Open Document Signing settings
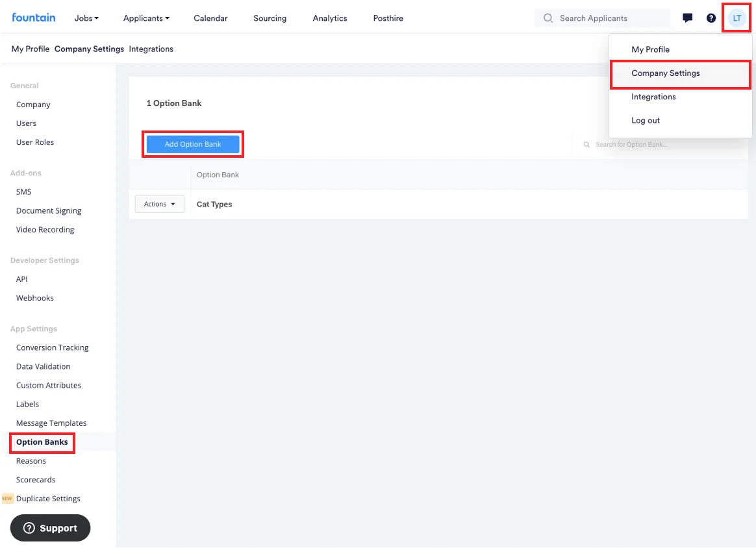Screen dimensions: 756x548 pos(49,210)
